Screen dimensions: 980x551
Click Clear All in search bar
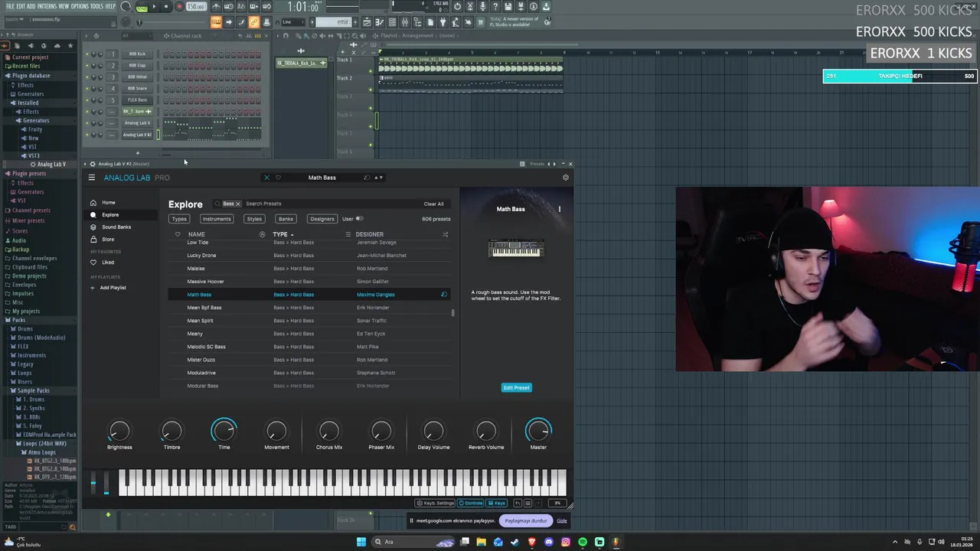pos(433,204)
